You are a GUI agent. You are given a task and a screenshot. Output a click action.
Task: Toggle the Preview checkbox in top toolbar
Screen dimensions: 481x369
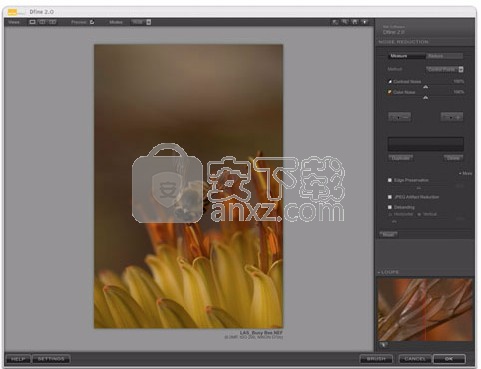[x=92, y=22]
